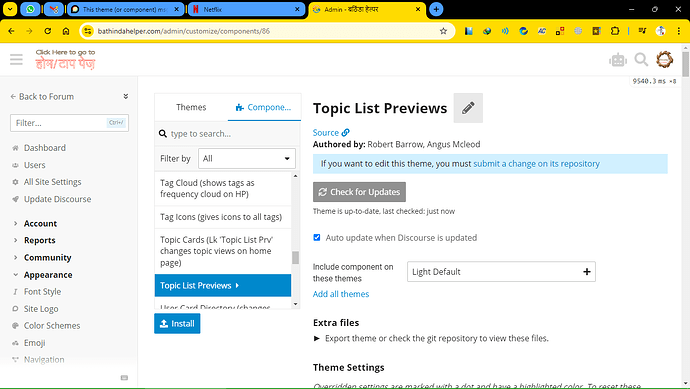Click the site logo to go home page
This screenshot has width=690, height=389.
[66, 59]
